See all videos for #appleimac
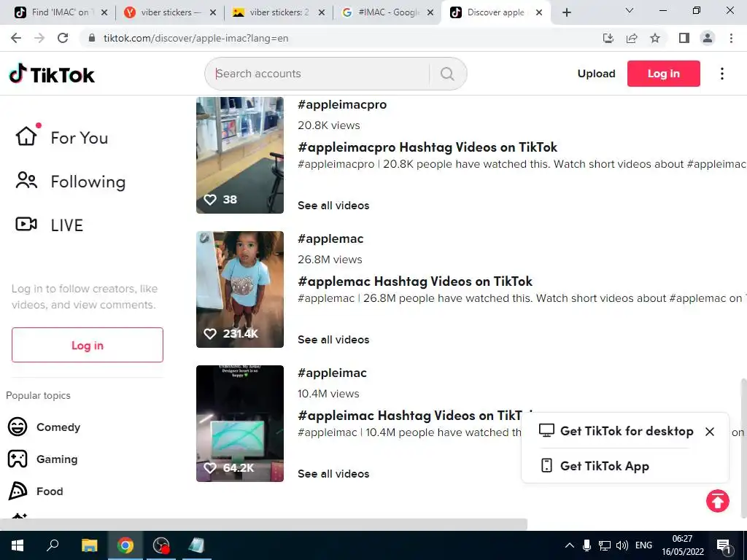 (x=333, y=474)
